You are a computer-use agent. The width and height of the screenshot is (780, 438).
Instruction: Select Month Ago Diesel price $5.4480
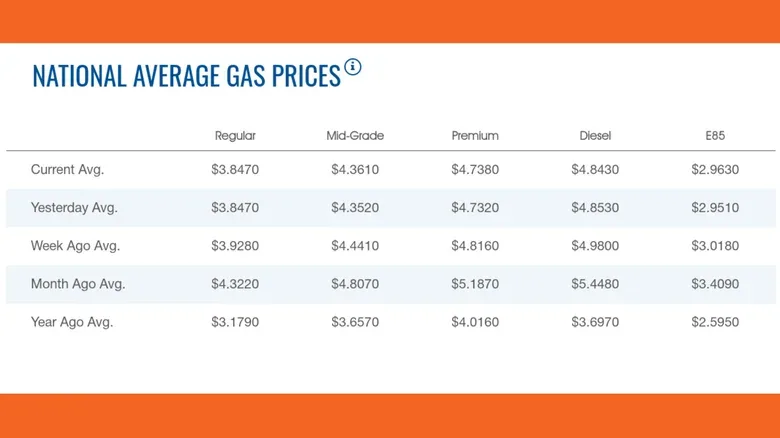click(595, 284)
